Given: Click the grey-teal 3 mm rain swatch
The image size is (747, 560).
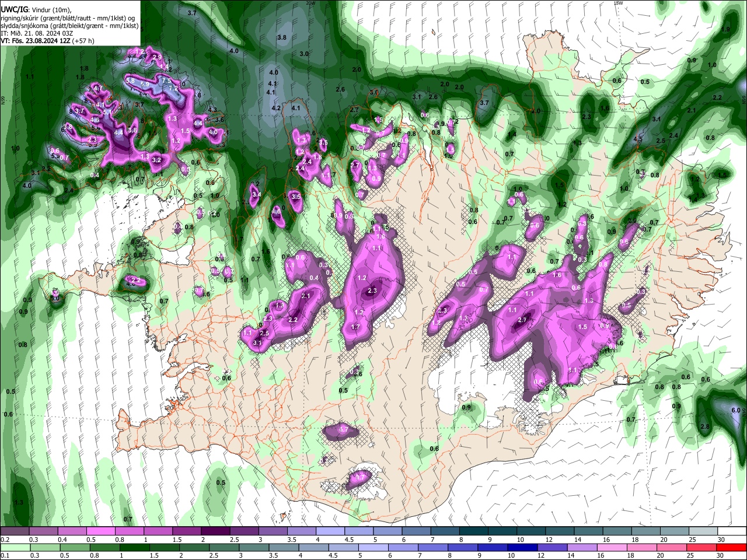Looking at the screenshot, I should click(254, 547).
